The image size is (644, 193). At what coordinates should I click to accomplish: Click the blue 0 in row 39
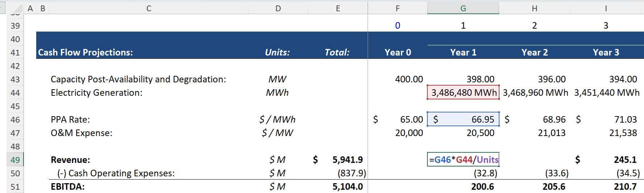[x=398, y=26]
